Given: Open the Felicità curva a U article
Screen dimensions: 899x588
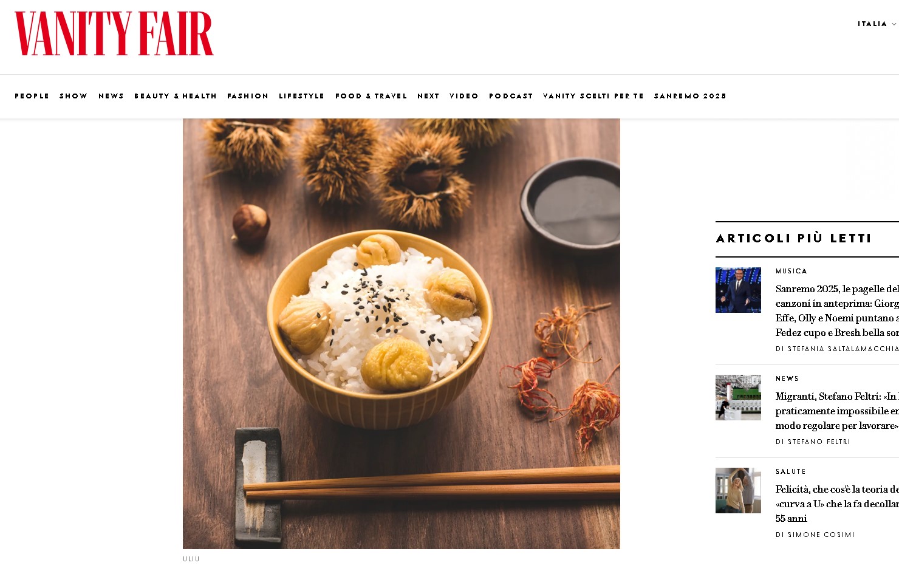Looking at the screenshot, I should coord(837,504).
